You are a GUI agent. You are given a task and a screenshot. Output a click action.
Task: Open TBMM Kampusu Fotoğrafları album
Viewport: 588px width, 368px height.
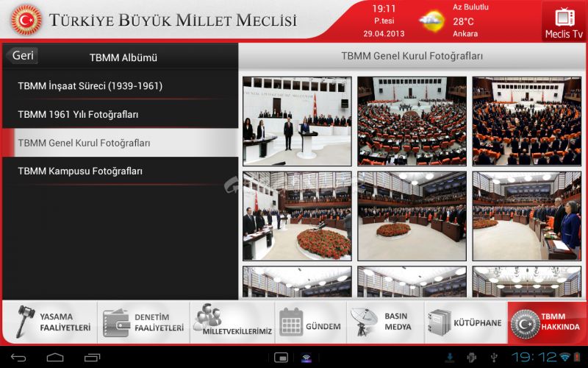point(120,171)
